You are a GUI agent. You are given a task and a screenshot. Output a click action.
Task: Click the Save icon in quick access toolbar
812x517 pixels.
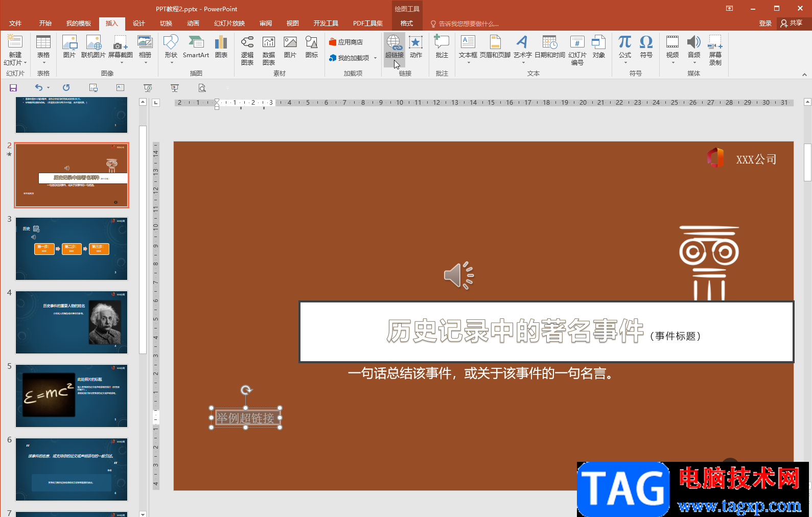point(13,88)
